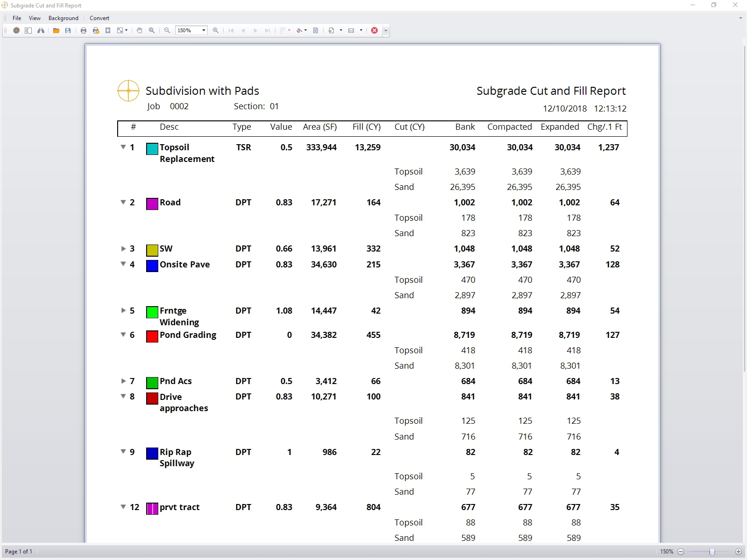Image resolution: width=747 pixels, height=560 pixels.
Task: Print the report using the printer icon
Action: (83, 30)
